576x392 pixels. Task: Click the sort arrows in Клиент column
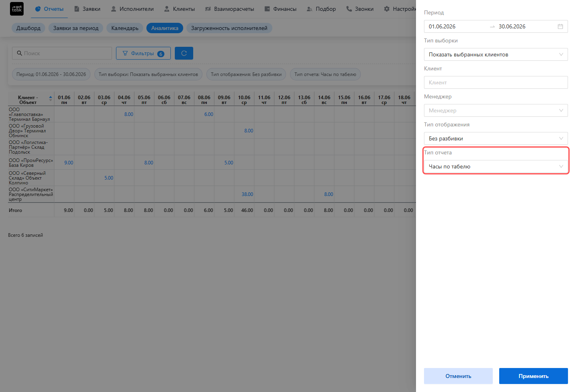point(50,98)
